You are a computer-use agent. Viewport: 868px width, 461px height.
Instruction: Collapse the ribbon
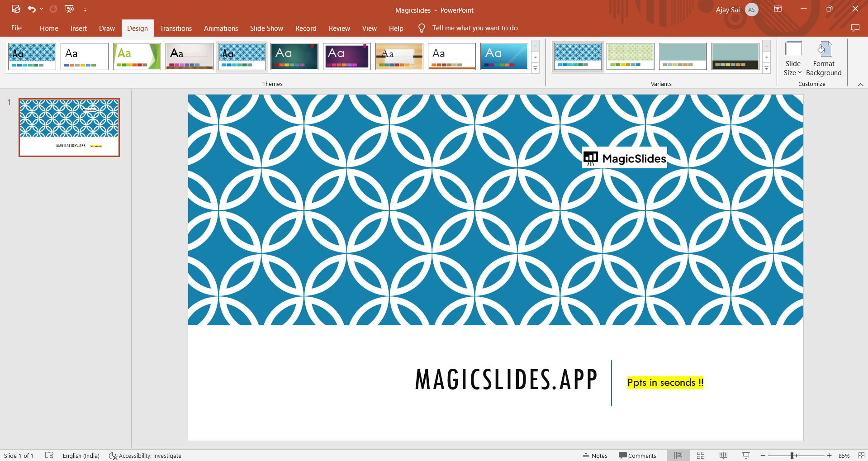(x=860, y=85)
